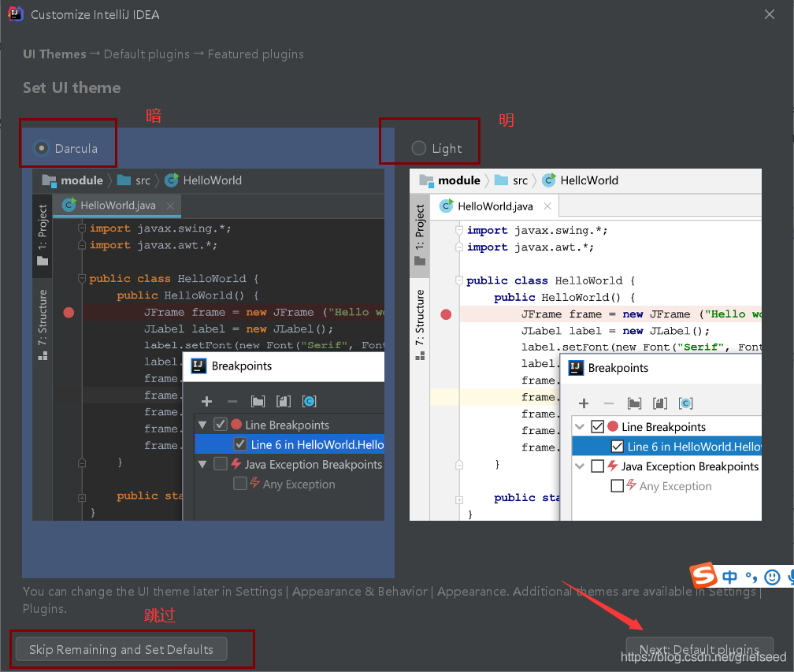Click src folder icon in Darcula preview

click(124, 180)
